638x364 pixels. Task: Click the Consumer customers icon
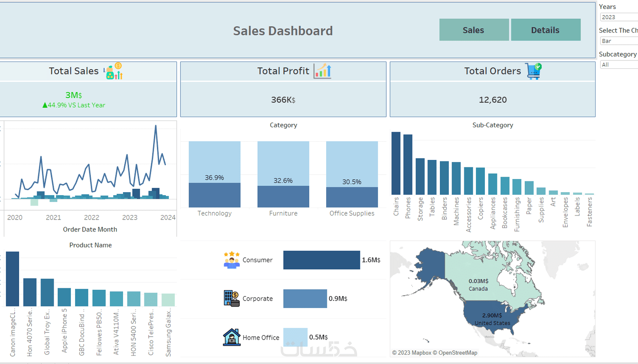231,260
